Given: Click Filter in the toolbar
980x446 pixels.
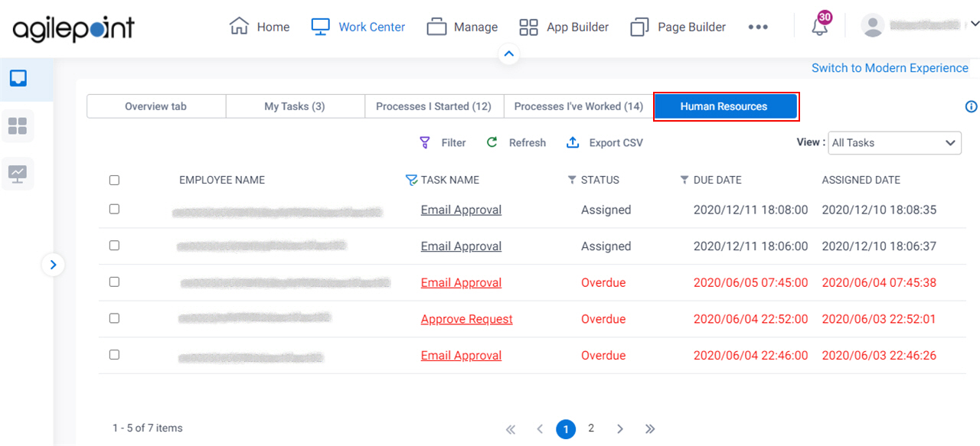Looking at the screenshot, I should click(x=443, y=142).
